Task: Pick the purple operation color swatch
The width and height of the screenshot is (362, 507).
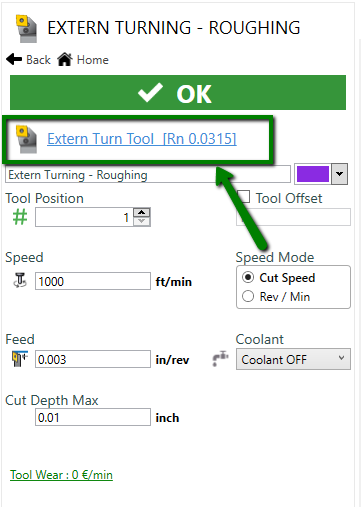Action: click(313, 174)
